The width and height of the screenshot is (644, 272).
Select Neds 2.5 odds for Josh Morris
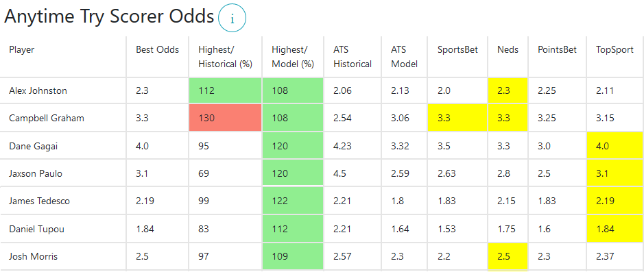point(508,256)
